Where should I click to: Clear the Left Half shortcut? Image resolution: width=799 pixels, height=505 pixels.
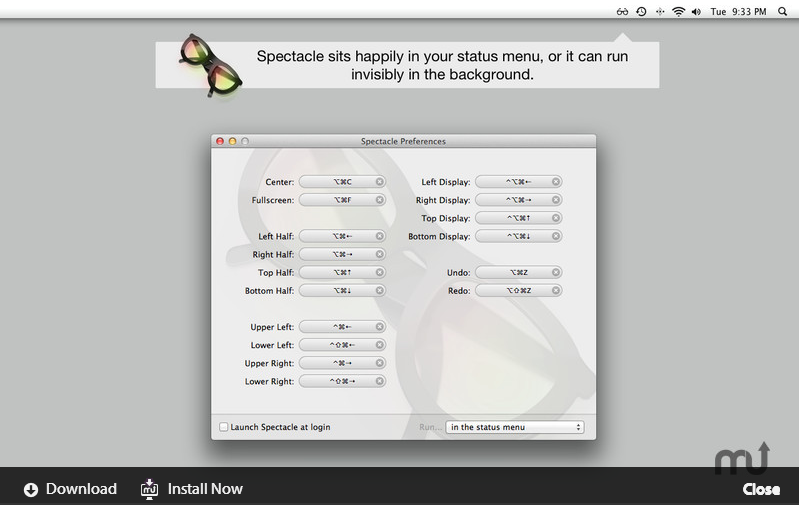coord(380,236)
